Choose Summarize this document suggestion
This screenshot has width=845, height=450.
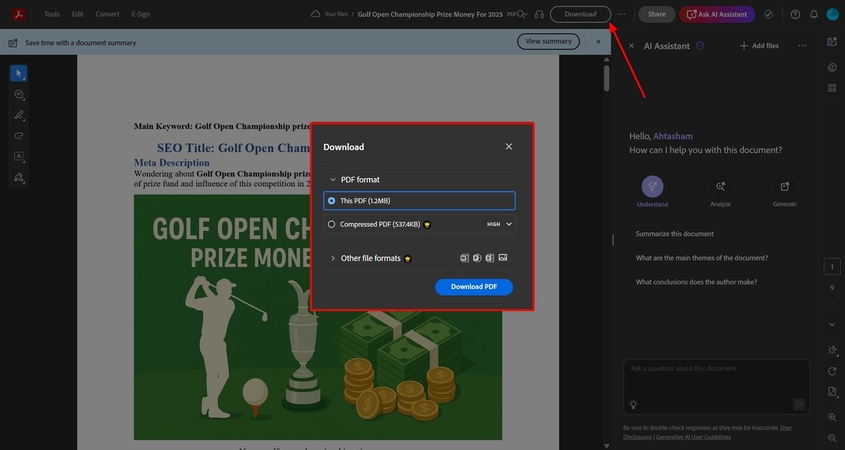point(674,234)
